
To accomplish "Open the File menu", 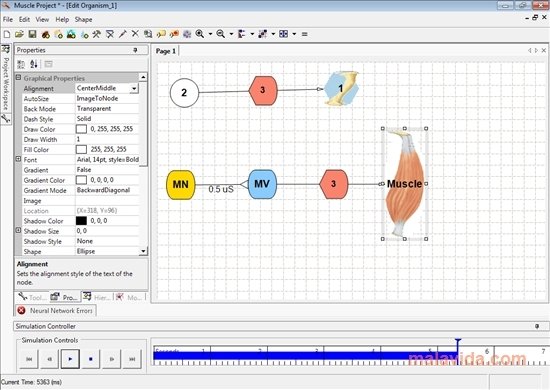I will click(8, 19).
